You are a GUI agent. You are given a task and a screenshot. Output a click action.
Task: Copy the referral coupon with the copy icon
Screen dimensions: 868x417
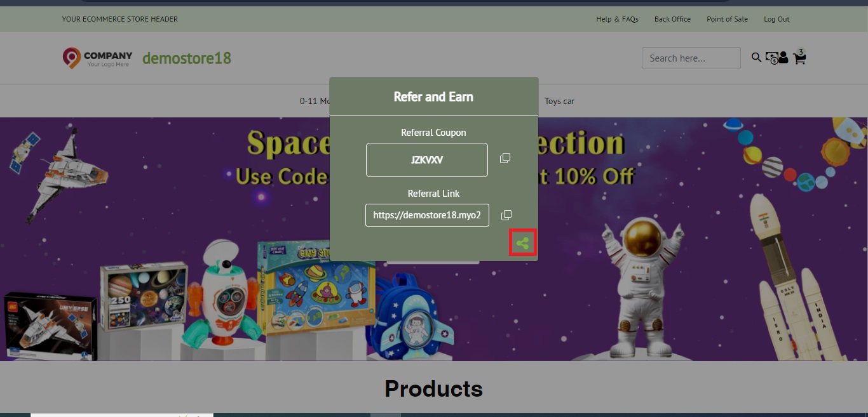click(505, 157)
